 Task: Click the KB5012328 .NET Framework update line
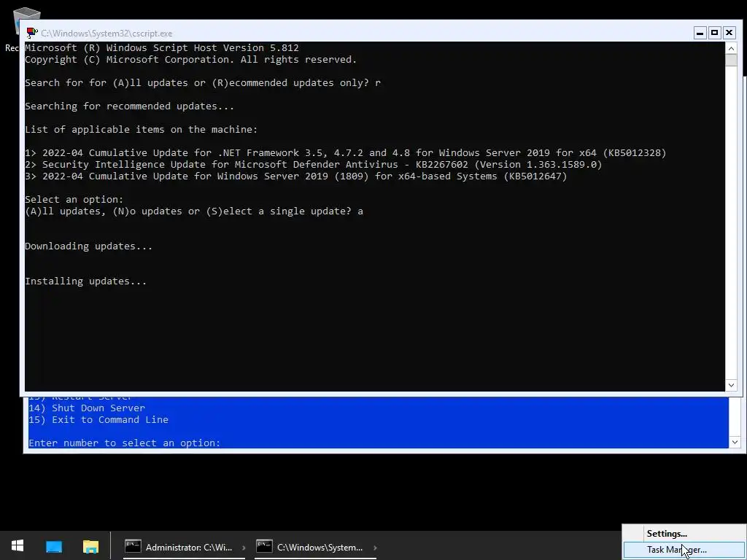(345, 153)
